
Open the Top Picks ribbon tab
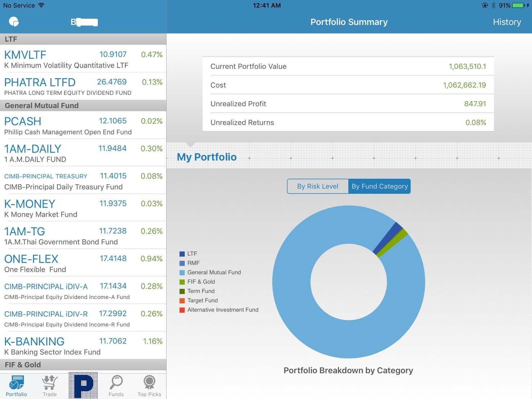[149, 386]
